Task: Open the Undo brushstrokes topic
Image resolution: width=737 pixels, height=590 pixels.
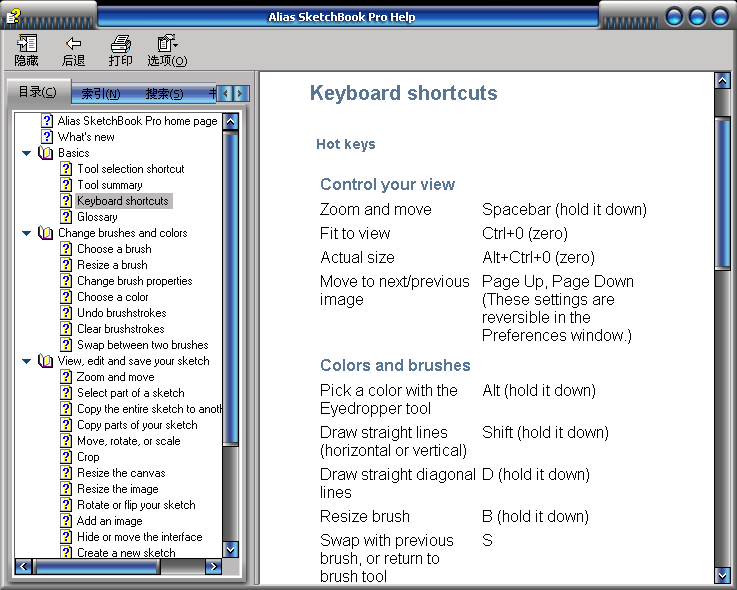Action: (122, 313)
